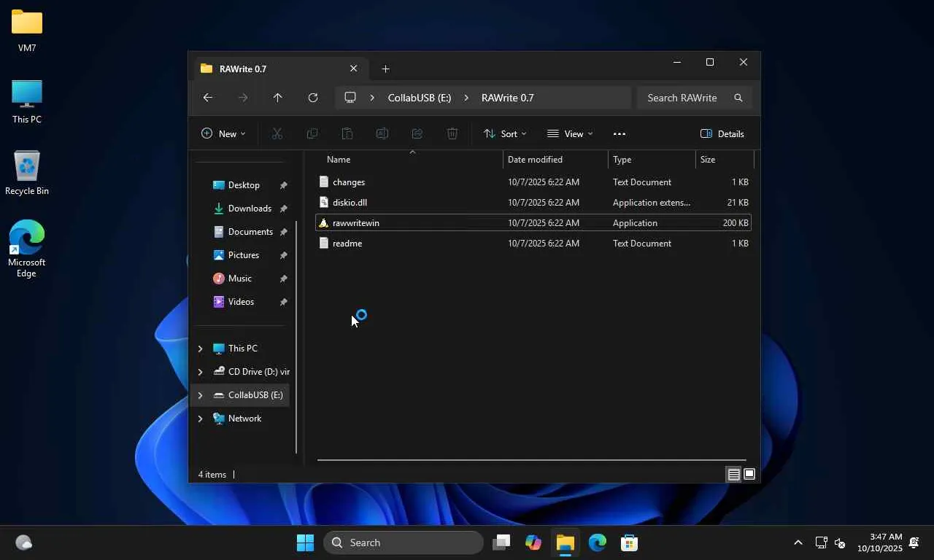Open Microsoft Store from taskbar
This screenshot has height=560, width=934.
click(629, 542)
